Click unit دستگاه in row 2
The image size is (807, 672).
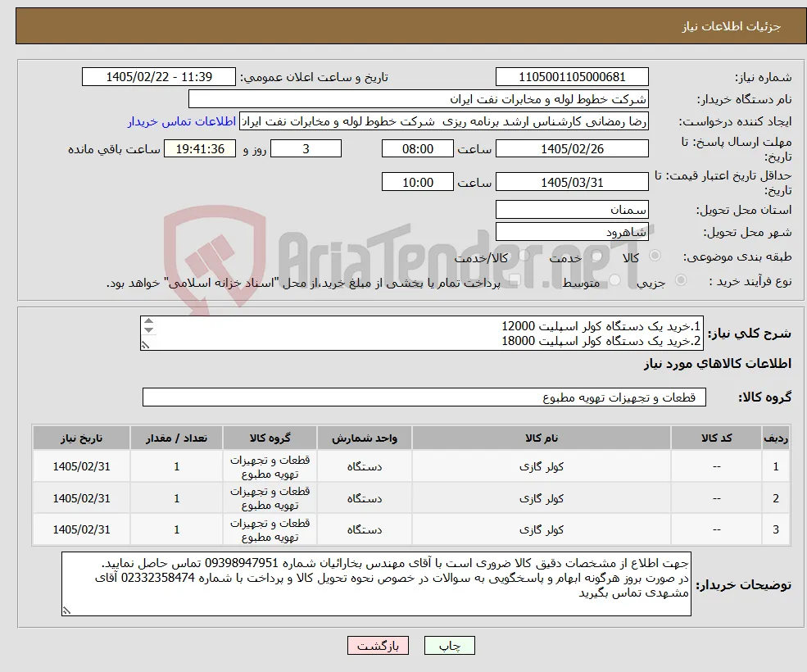tap(365, 498)
